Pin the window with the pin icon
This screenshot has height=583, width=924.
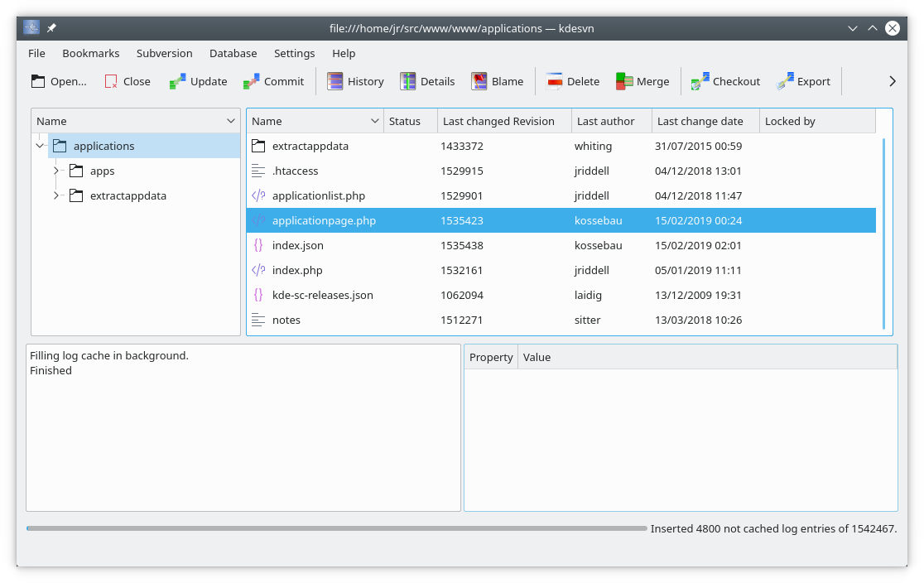(x=51, y=28)
